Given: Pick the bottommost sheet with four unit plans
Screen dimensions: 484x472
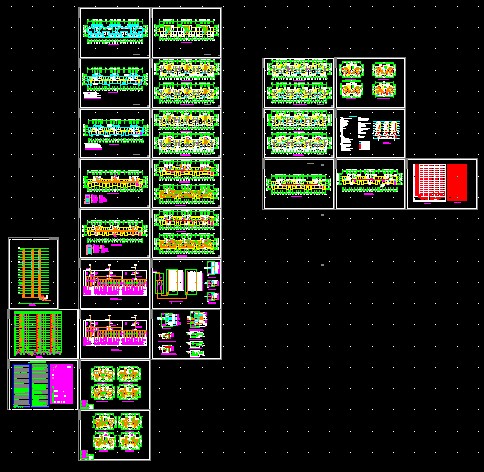Looking at the screenshot, I should [115, 435].
